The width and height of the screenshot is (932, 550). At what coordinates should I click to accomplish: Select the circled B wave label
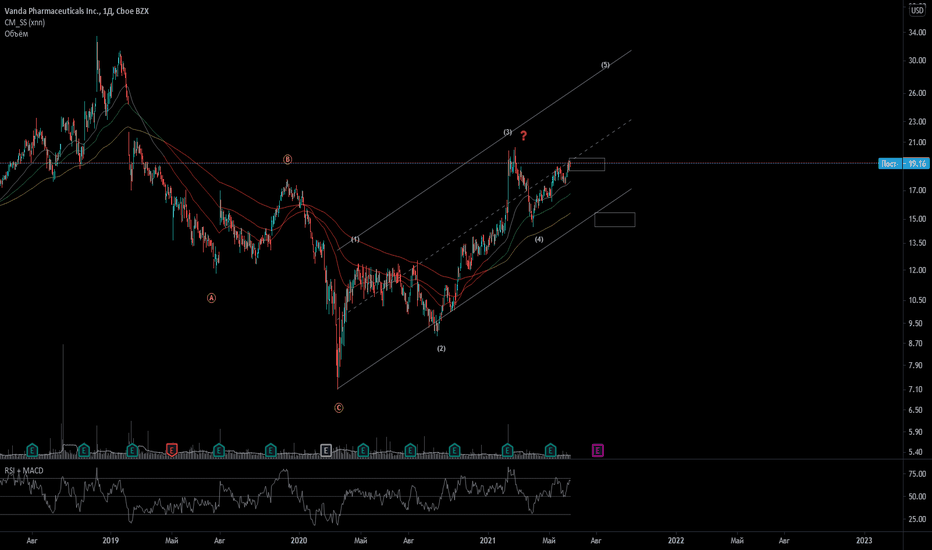tap(287, 159)
